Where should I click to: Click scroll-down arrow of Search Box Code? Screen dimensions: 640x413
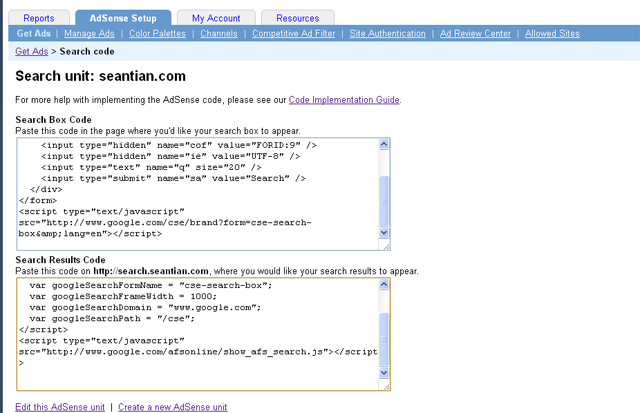click(384, 233)
